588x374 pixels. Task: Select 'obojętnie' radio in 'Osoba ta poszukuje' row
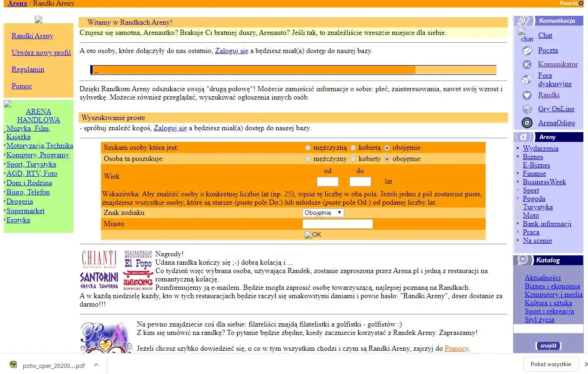[387, 159]
